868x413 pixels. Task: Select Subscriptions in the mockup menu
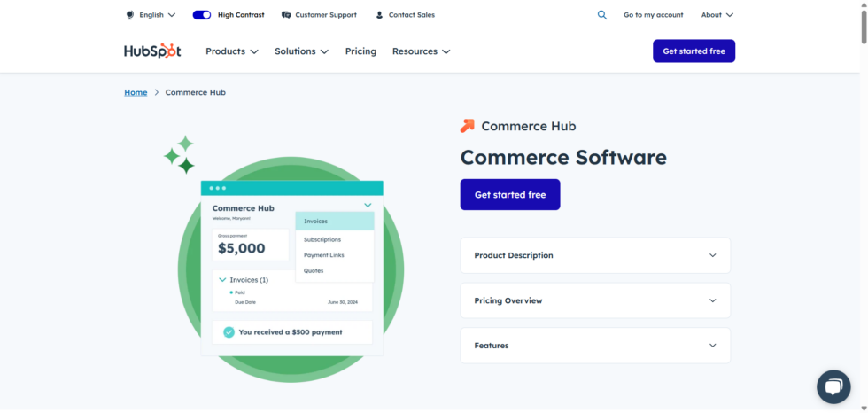(322, 239)
